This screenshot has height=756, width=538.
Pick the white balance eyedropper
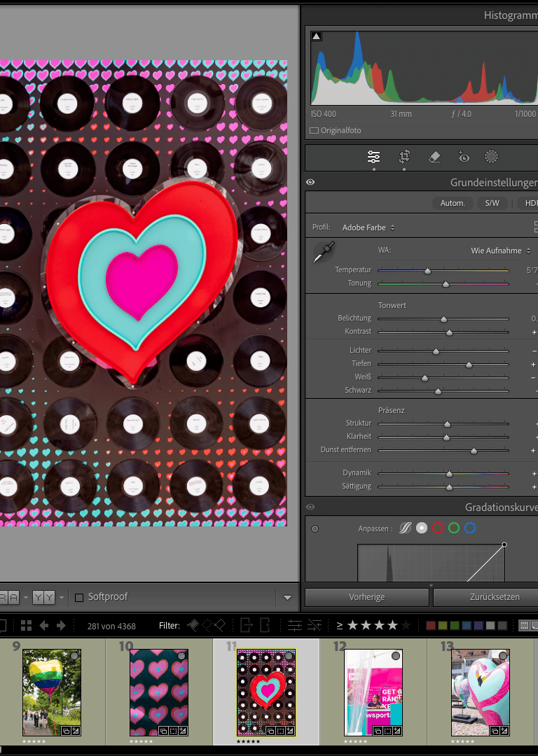[x=323, y=253]
